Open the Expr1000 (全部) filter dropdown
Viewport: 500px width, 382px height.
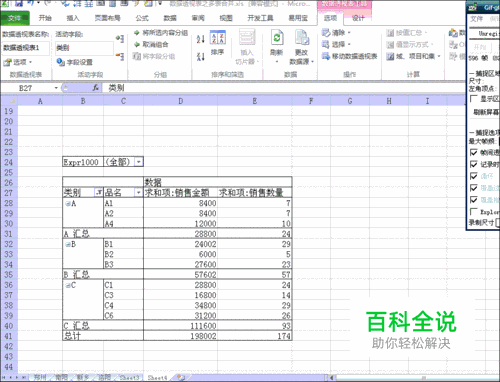139,162
